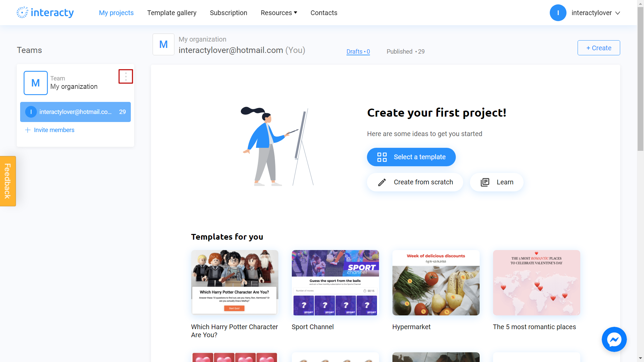644x362 pixels.
Task: Click the plus icon to Invite members
Action: click(x=28, y=130)
